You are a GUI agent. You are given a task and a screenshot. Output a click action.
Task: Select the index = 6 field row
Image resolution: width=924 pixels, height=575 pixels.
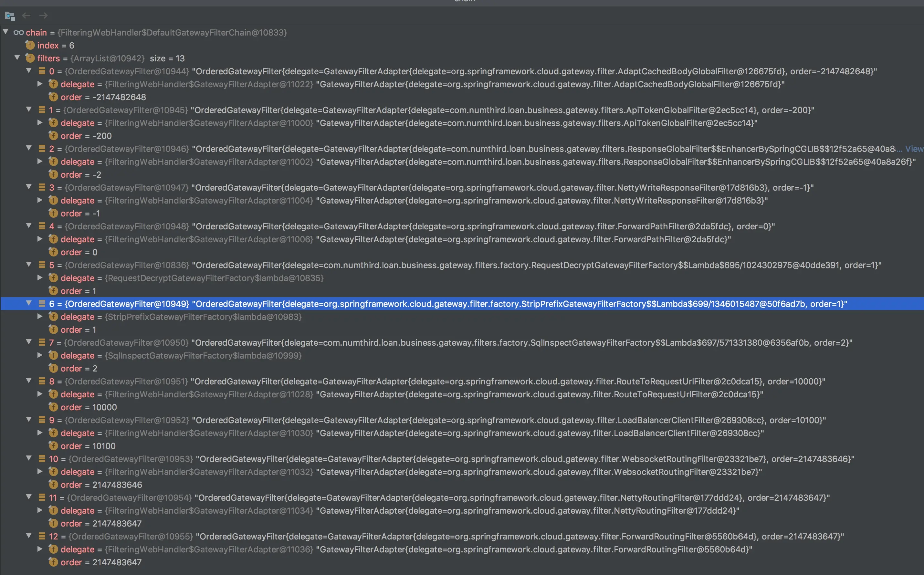coord(56,46)
